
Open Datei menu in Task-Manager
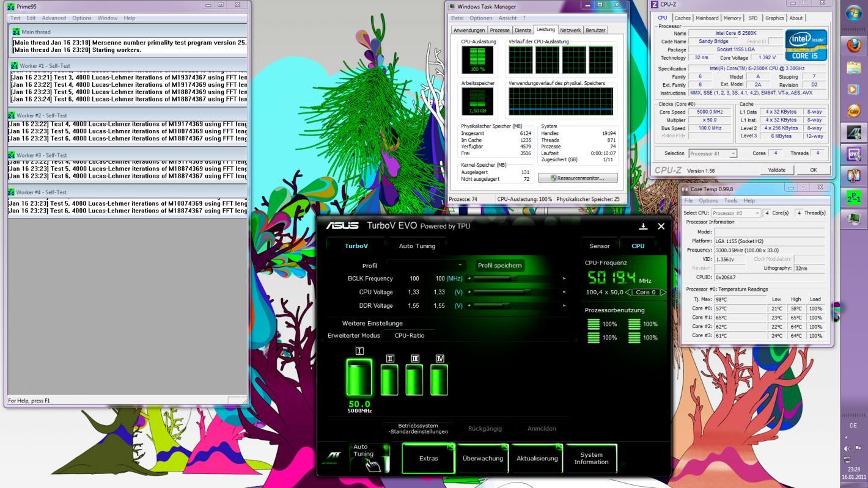(457, 18)
